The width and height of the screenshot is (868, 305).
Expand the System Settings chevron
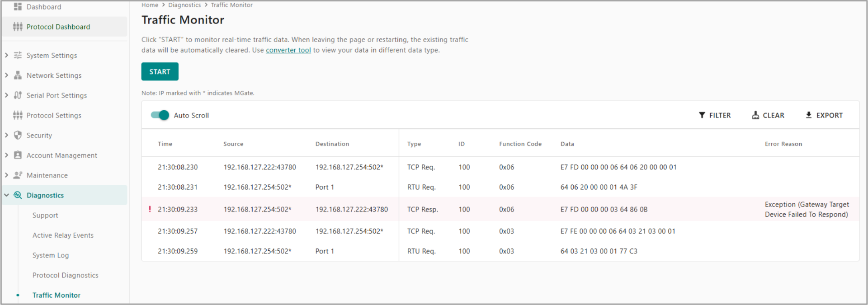click(6, 55)
